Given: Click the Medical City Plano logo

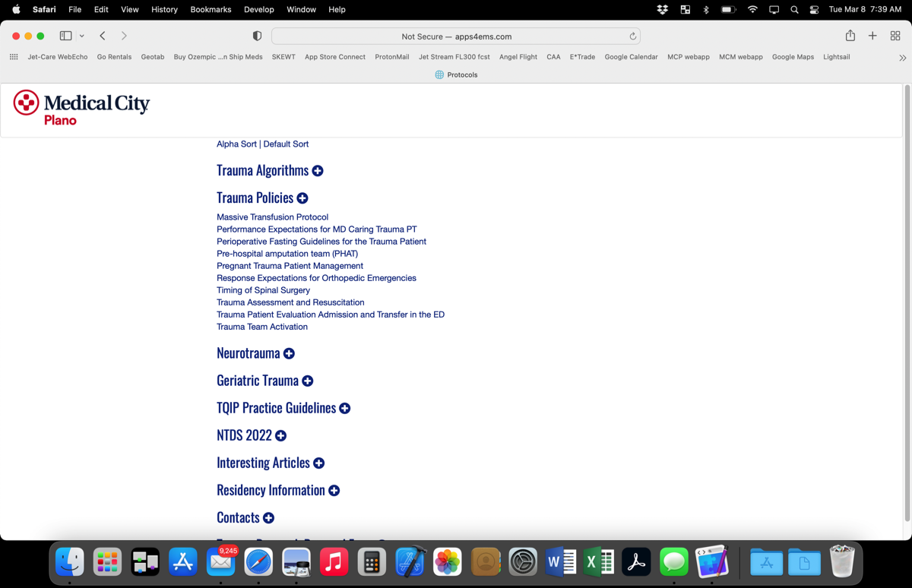Looking at the screenshot, I should [x=81, y=107].
